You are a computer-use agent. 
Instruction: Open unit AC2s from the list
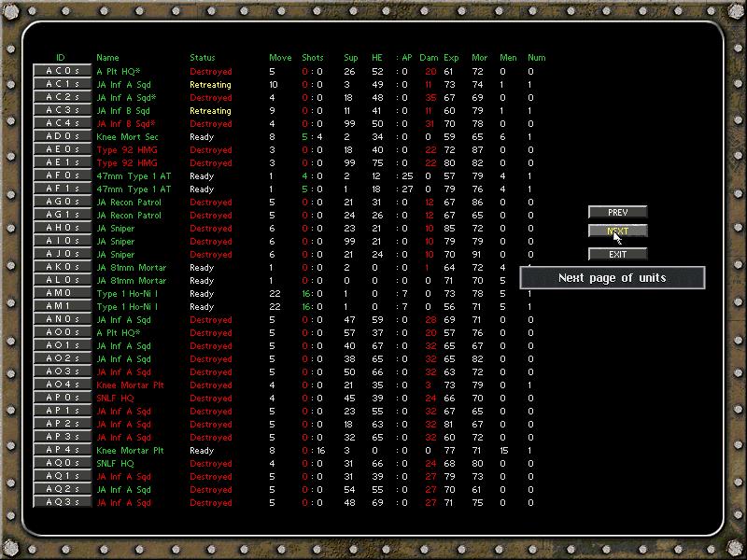[63, 97]
